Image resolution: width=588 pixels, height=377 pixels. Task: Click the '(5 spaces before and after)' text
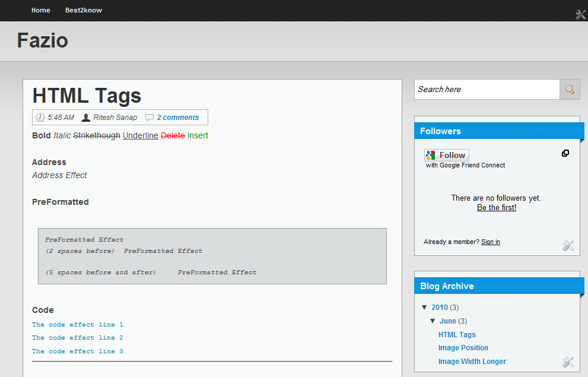(x=100, y=273)
